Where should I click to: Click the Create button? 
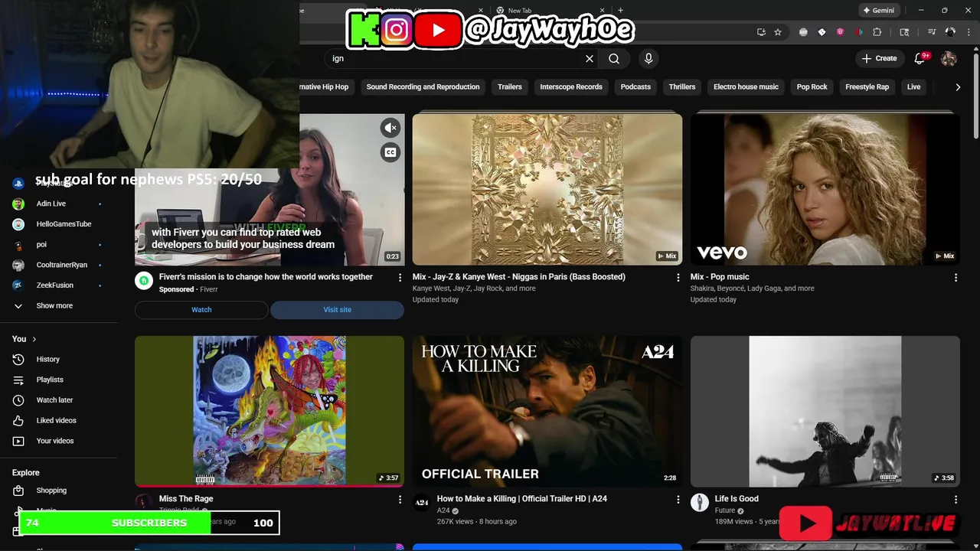coord(879,58)
